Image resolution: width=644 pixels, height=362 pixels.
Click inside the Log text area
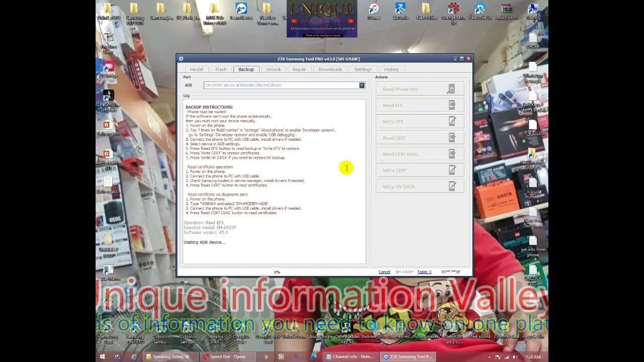(274, 181)
